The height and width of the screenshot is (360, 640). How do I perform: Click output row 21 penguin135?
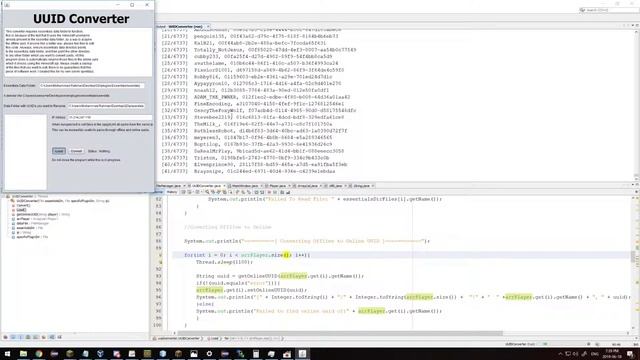pos(250,36)
